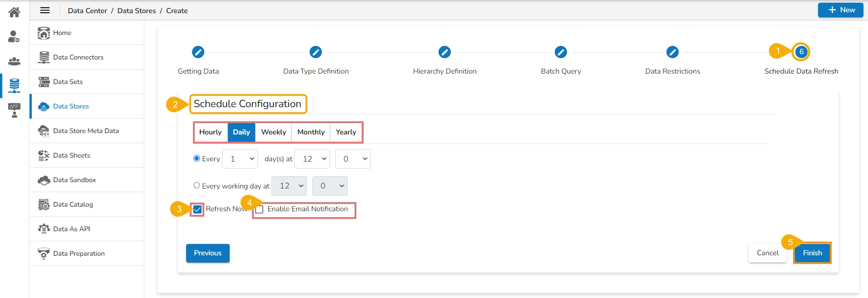868x298 pixels.
Task: Go to the Data Type Definition step icon
Action: [316, 52]
